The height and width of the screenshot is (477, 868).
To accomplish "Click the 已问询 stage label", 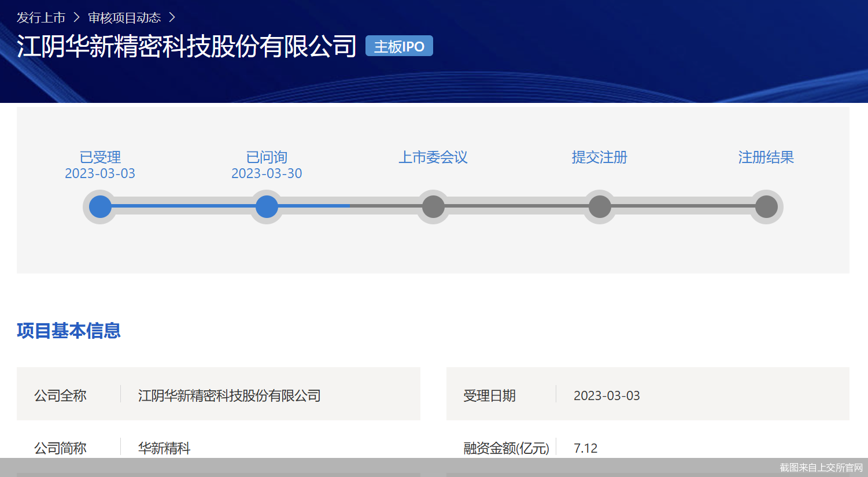I will pos(267,157).
